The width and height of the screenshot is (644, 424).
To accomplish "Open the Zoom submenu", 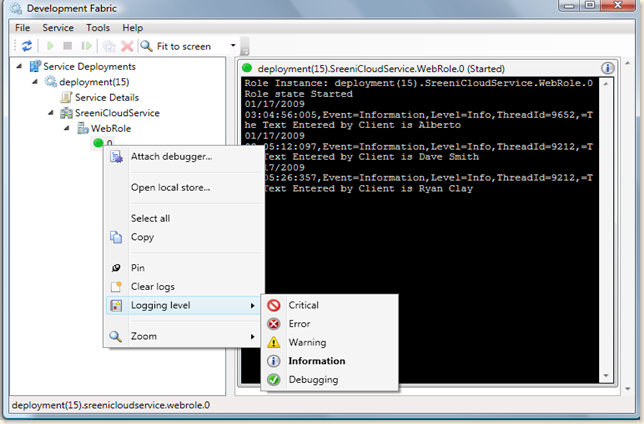I will click(x=184, y=336).
